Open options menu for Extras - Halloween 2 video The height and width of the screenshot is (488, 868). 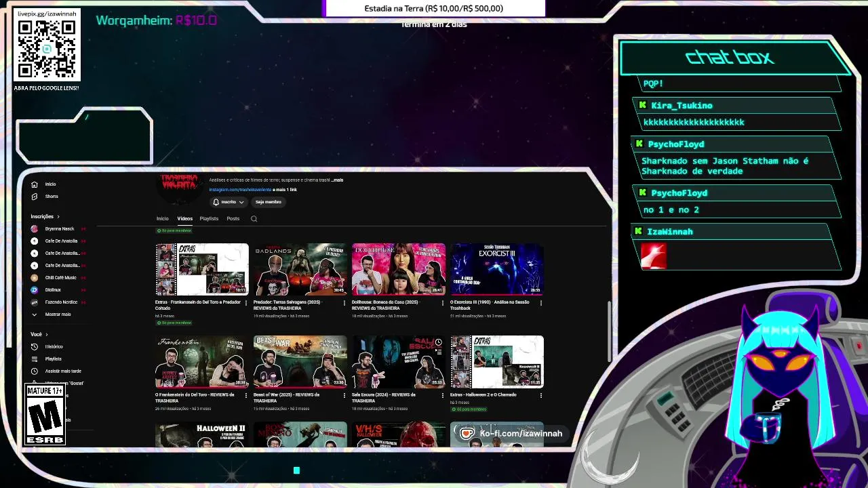541,396
